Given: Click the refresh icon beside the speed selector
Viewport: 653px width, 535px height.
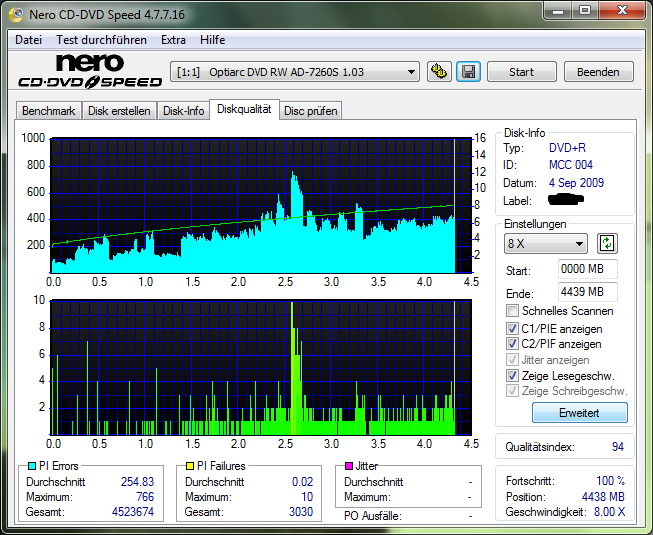Looking at the screenshot, I should click(x=606, y=243).
